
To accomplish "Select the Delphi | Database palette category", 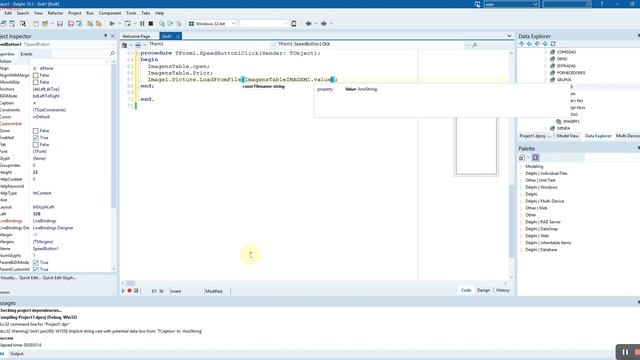I will 541,250.
